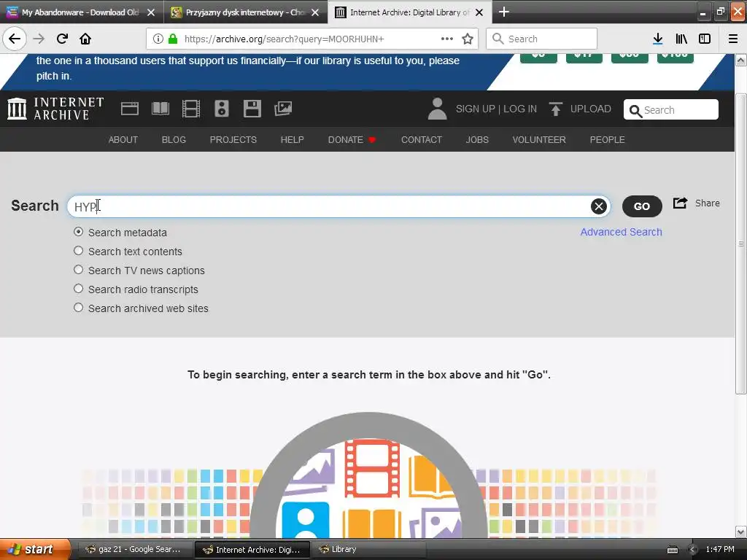The height and width of the screenshot is (560, 747).
Task: Open the Internet Archive audio speaker icon
Action: (222, 109)
